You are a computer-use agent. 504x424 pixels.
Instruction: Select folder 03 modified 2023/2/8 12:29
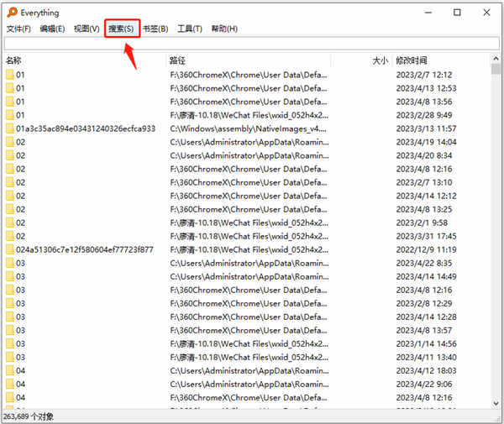pos(15,304)
